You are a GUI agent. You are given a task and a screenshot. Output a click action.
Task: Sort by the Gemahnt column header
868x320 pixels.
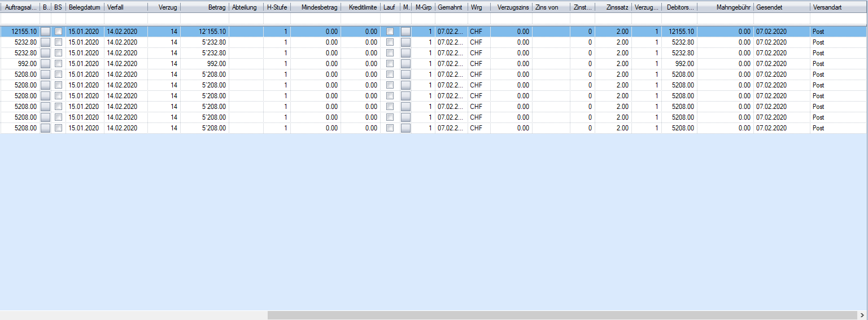(x=451, y=7)
